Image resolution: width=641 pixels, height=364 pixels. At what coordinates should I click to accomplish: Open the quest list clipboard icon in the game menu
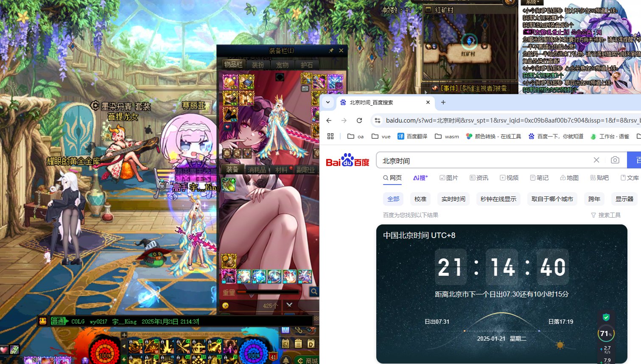coord(298,344)
